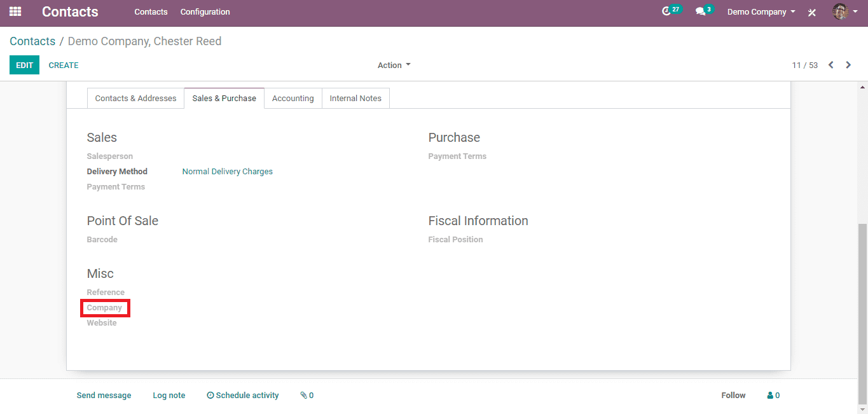Click the Fiscal Information heading
Viewport: 868px width, 414px height.
[x=478, y=221]
